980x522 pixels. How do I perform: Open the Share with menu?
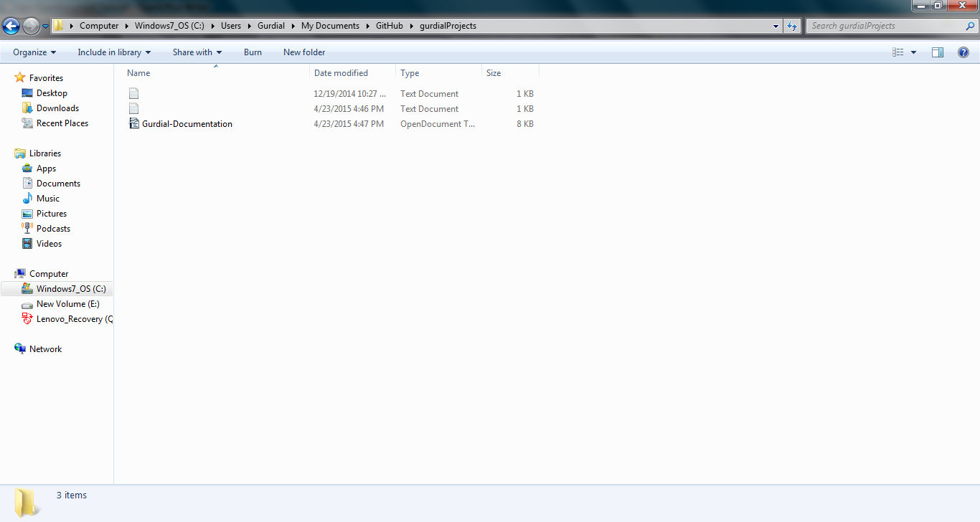[197, 52]
